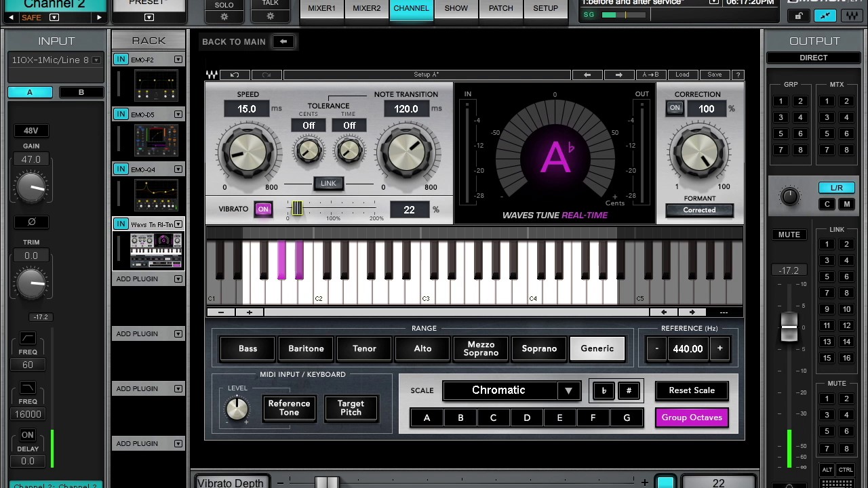This screenshot has width=868, height=488.
Task: Click the highlighted cyan icon in top bar
Action: (x=825, y=16)
